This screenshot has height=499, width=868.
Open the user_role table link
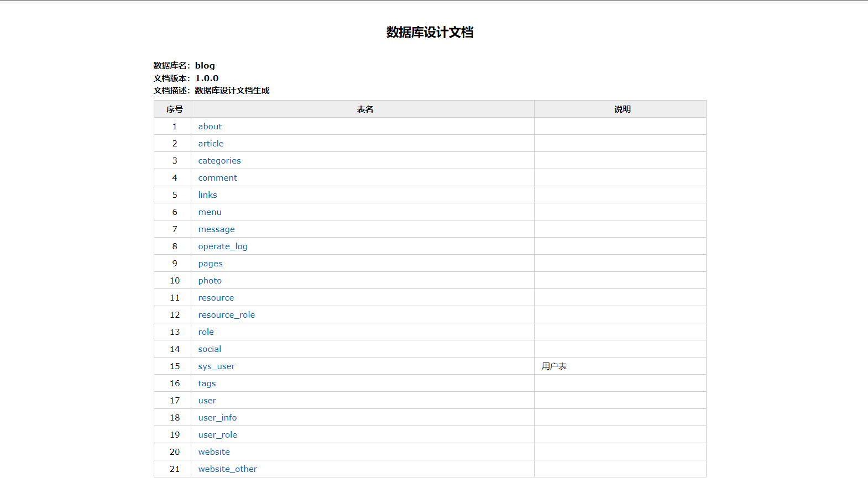(218, 435)
